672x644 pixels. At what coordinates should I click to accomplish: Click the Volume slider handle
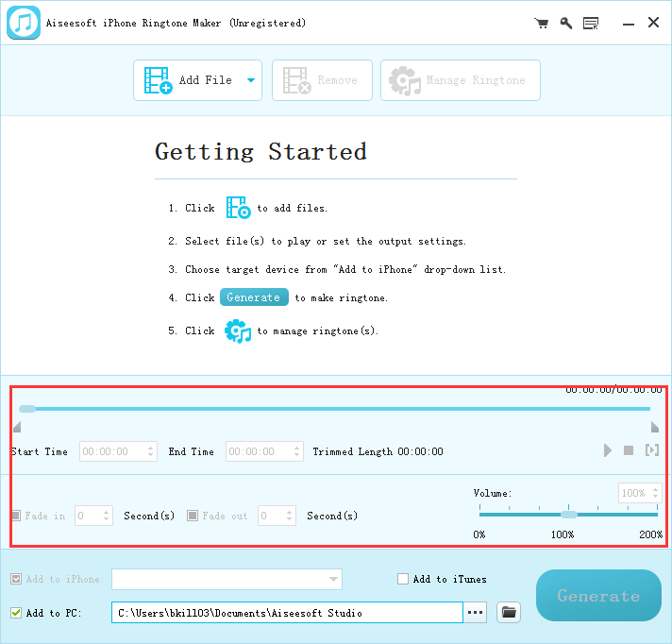coord(569,515)
